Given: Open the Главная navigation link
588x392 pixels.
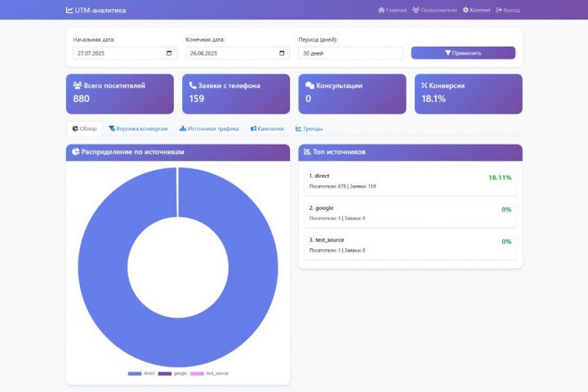Looking at the screenshot, I should 393,10.
